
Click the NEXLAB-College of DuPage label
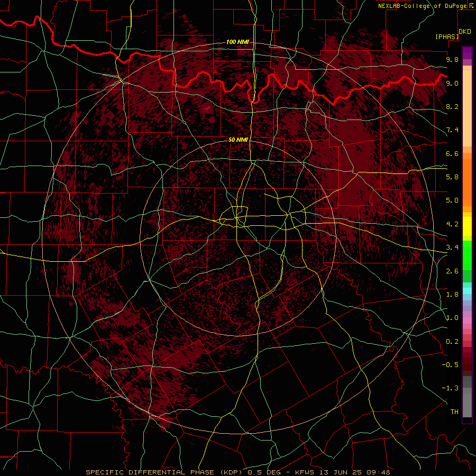[x=423, y=6]
